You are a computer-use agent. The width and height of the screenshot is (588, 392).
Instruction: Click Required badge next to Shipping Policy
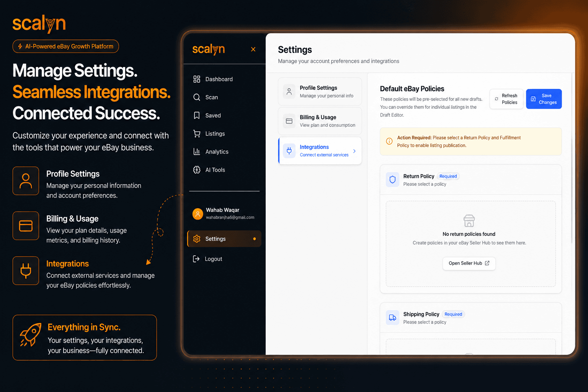click(453, 314)
